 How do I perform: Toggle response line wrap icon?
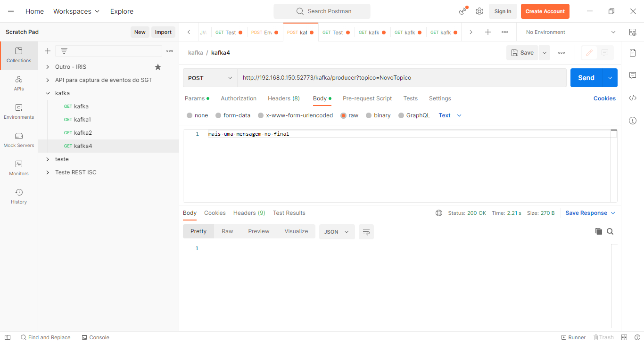click(366, 232)
